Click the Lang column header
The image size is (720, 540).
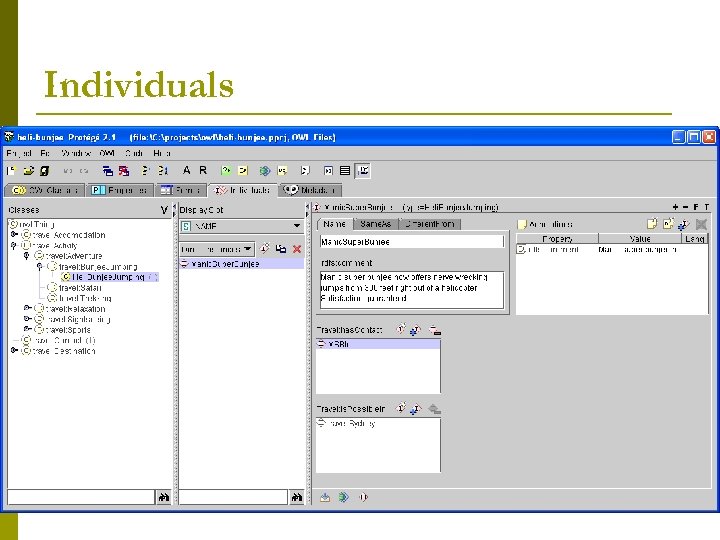694,238
